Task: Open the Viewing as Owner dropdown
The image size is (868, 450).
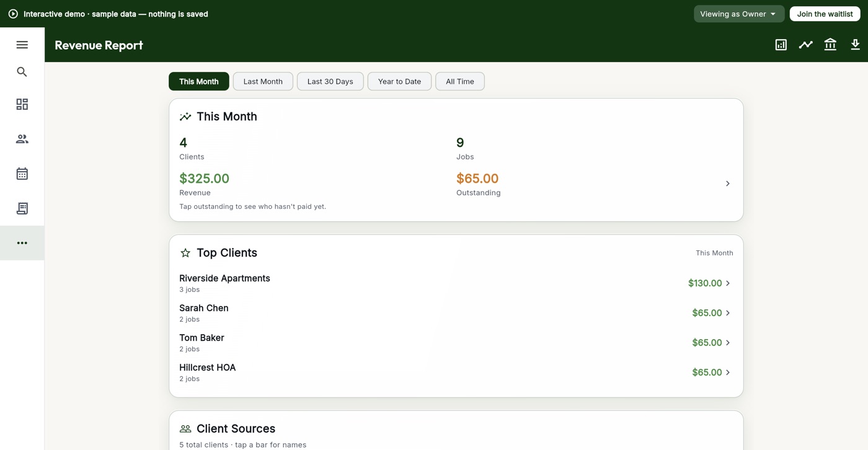Action: pos(738,14)
